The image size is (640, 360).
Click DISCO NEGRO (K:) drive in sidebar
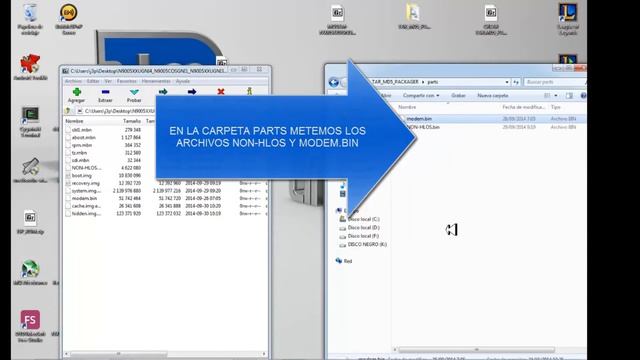(x=363, y=245)
